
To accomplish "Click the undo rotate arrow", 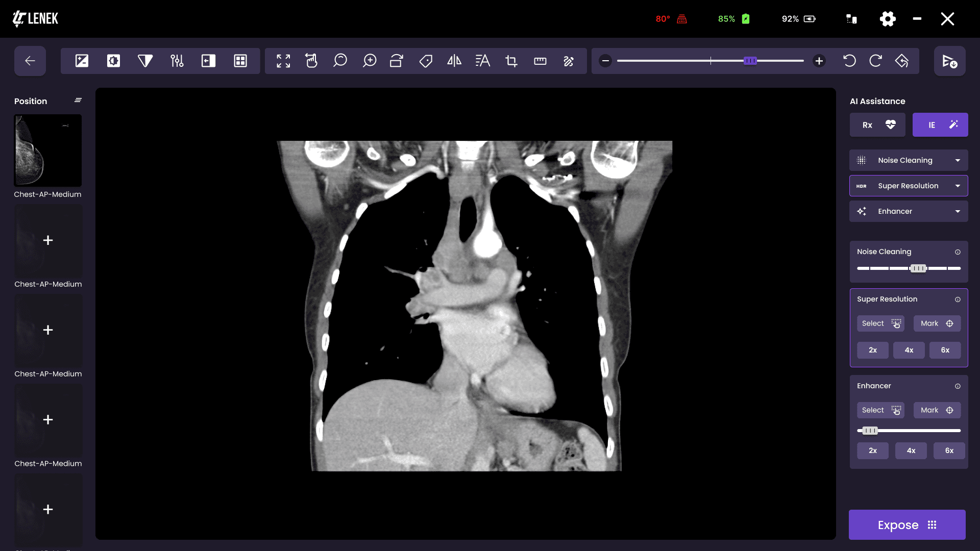I will click(849, 61).
